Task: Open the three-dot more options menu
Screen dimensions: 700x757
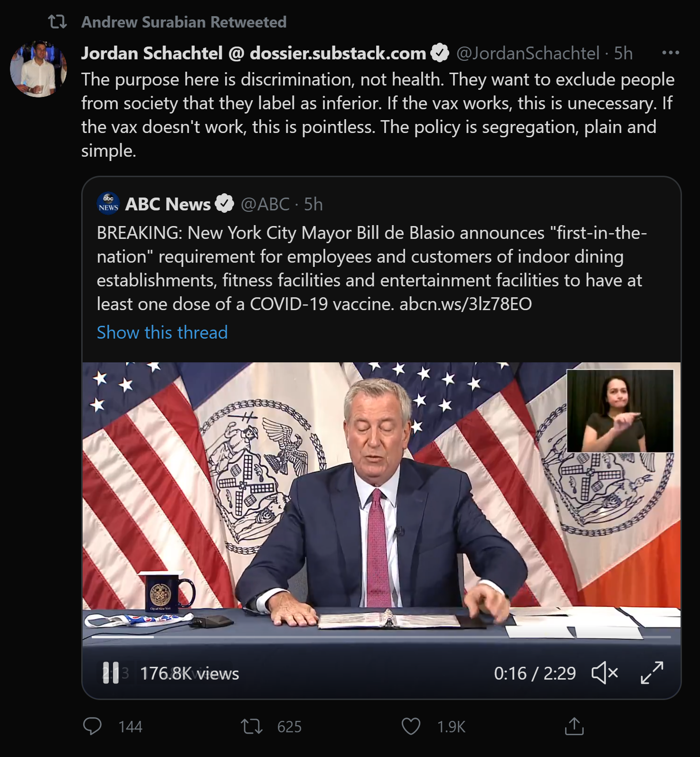Action: (670, 53)
